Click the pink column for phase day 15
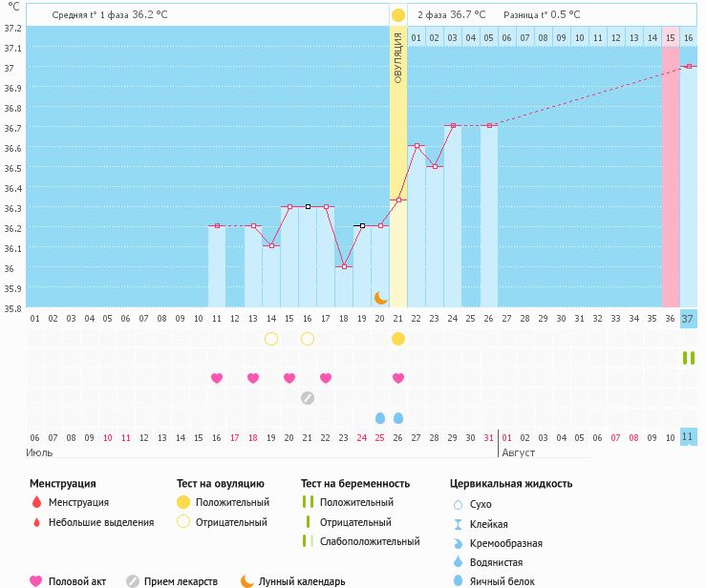The image size is (706, 588). click(670, 172)
